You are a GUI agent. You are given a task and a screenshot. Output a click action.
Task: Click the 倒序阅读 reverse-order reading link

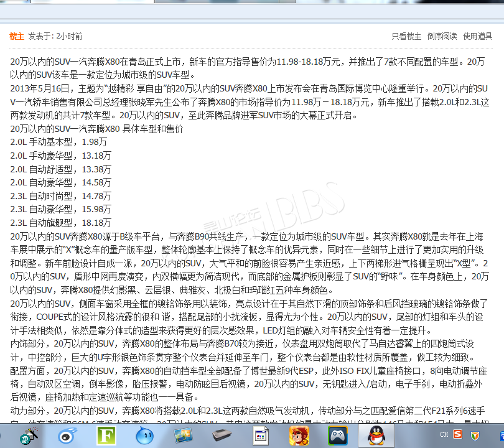click(x=442, y=36)
